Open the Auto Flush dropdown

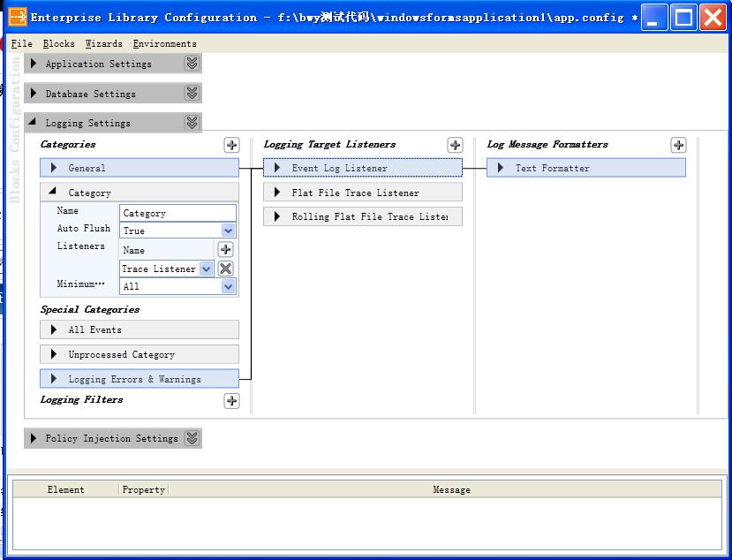(228, 231)
